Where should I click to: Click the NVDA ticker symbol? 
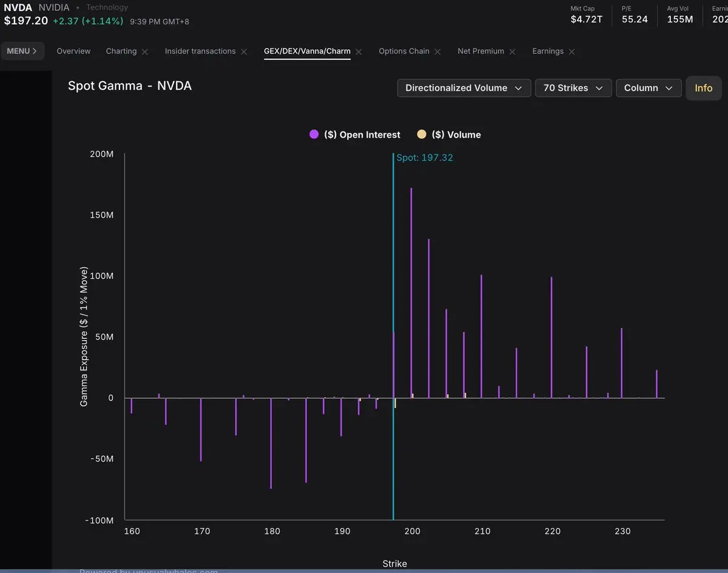point(18,8)
